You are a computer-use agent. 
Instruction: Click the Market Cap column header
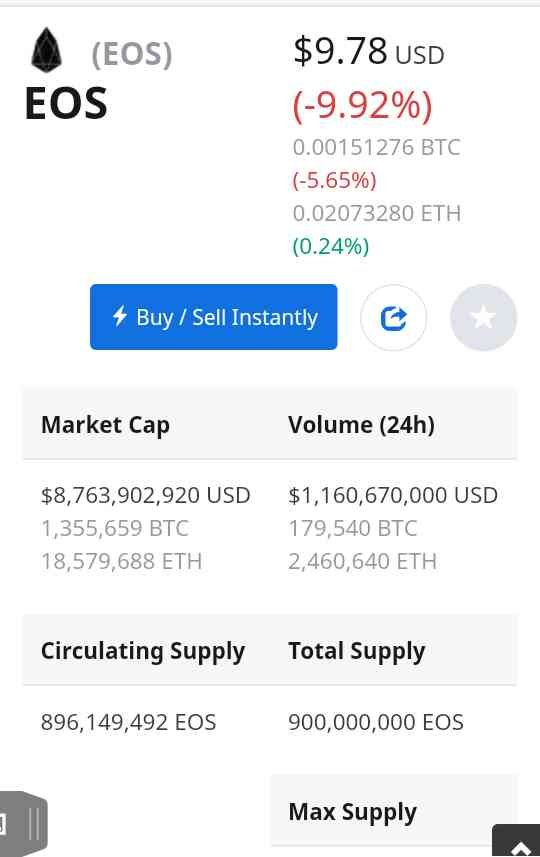pyautogui.click(x=105, y=425)
